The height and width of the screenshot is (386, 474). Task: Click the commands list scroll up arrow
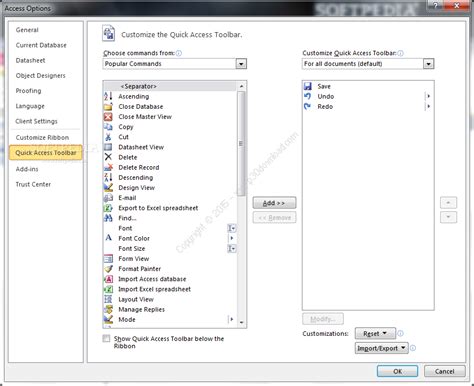click(x=241, y=86)
